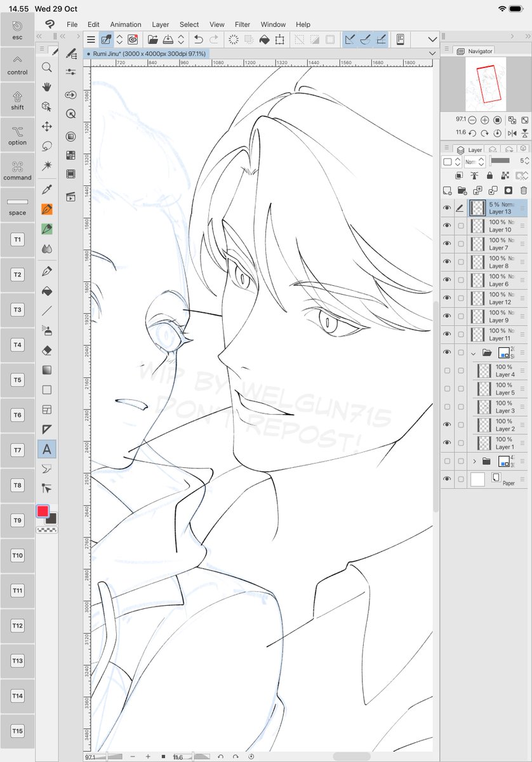This screenshot has height=762, width=532.
Task: Select the Blend droplets tool
Action: 46,248
